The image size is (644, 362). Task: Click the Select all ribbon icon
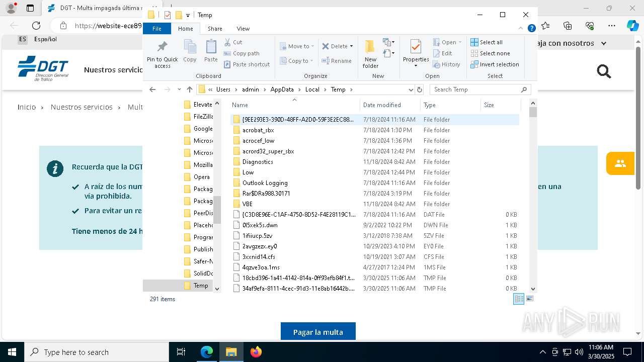click(474, 42)
